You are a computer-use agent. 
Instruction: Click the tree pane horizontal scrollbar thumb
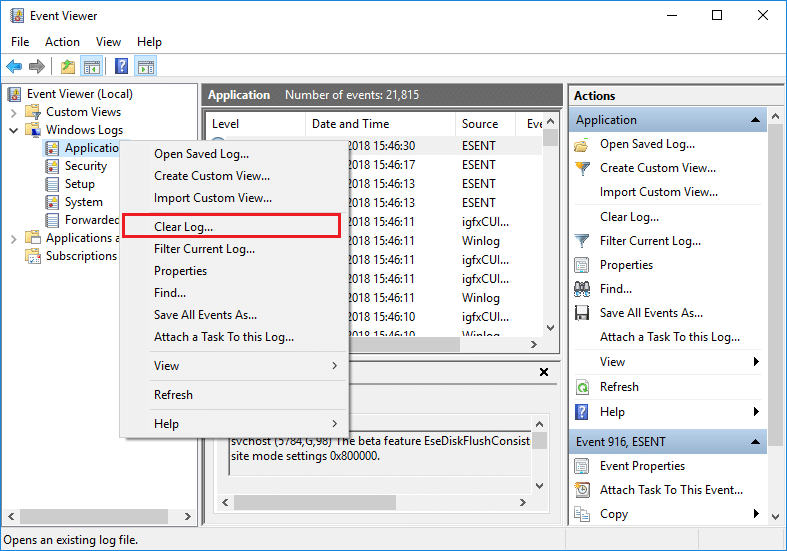click(x=94, y=516)
